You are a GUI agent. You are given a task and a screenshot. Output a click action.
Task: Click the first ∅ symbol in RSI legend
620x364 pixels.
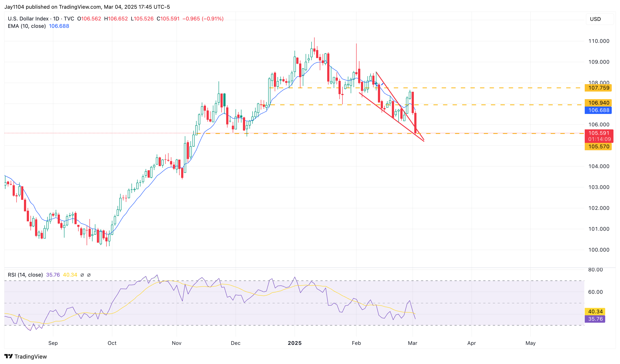tap(82, 275)
